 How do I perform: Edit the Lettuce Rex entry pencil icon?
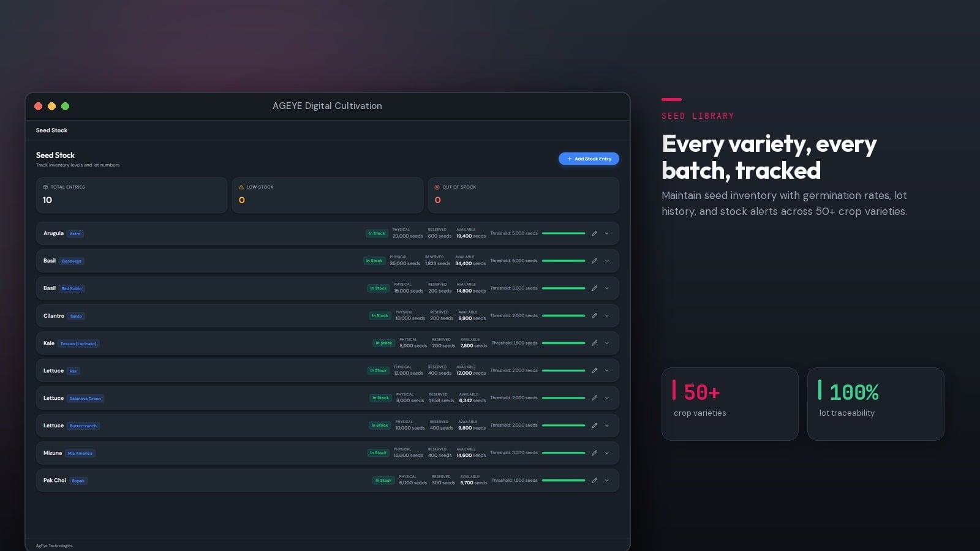coord(594,370)
